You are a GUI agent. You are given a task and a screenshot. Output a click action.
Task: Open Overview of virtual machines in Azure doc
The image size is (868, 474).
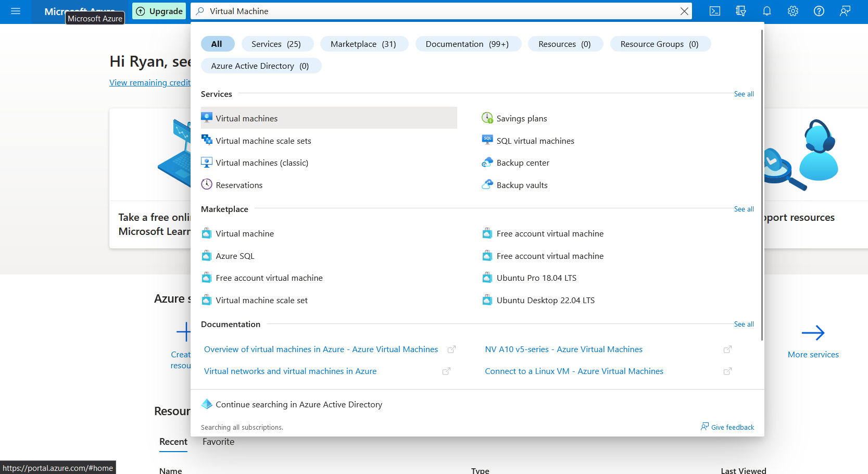click(x=321, y=349)
